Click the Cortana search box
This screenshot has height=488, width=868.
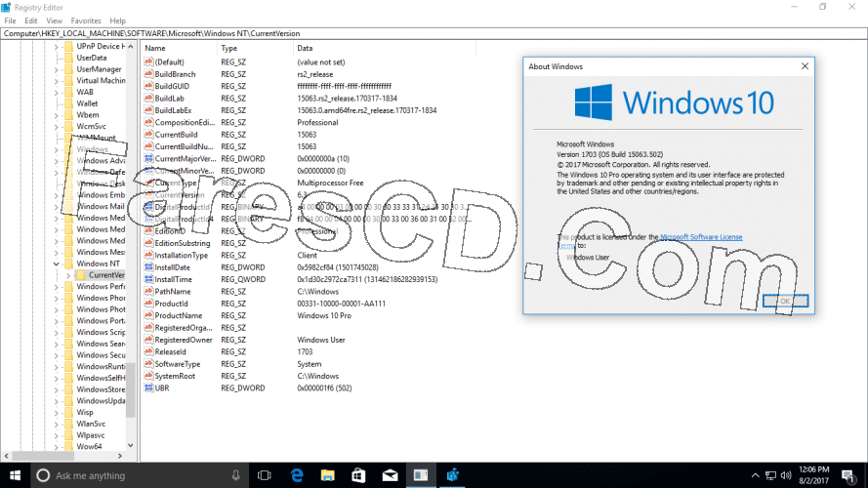(139, 475)
